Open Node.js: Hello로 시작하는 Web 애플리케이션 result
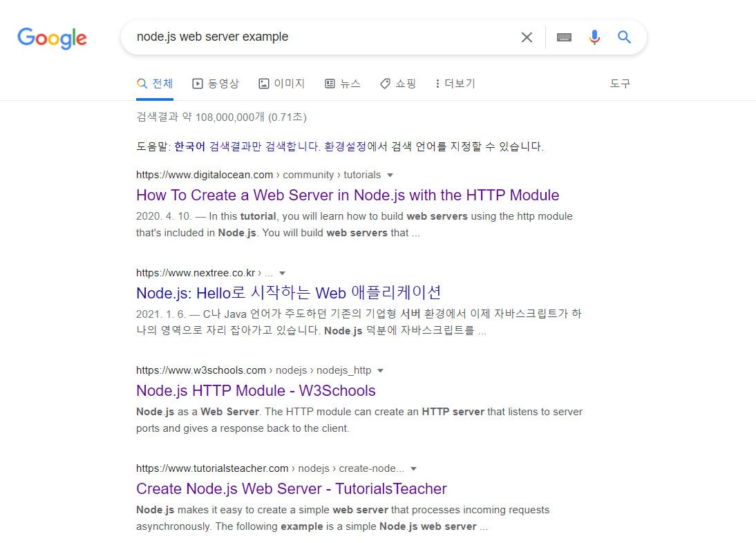The height and width of the screenshot is (543, 756). [289, 293]
